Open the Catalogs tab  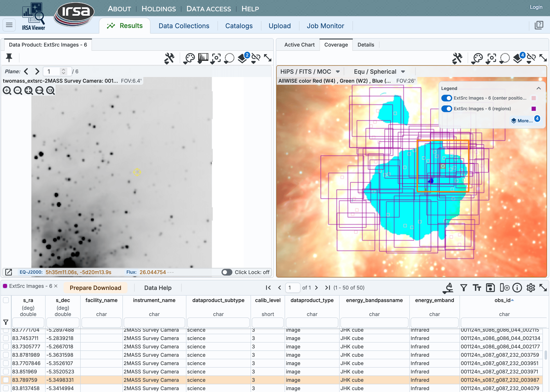click(239, 26)
